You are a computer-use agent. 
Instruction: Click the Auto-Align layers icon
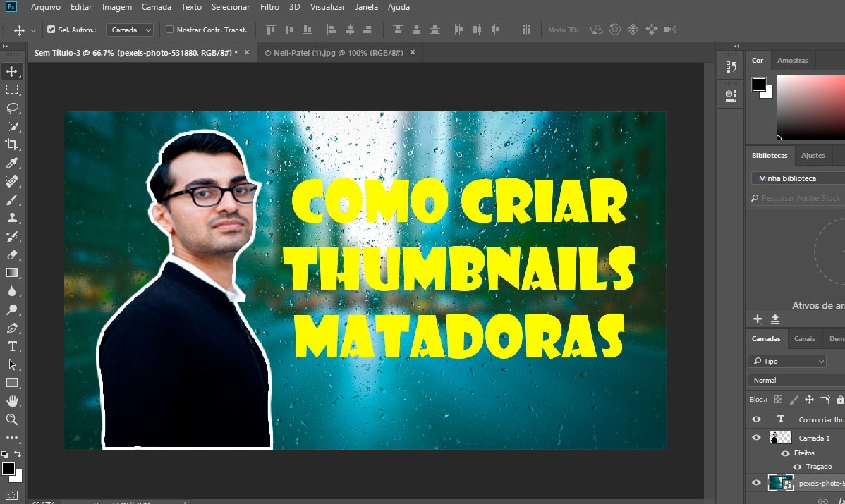click(x=526, y=30)
